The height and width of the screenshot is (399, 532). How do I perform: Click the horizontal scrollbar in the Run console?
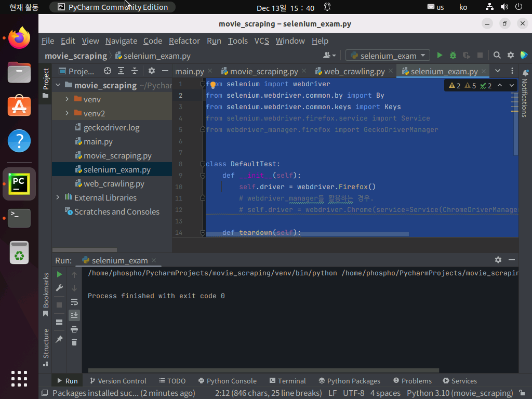pos(263,370)
